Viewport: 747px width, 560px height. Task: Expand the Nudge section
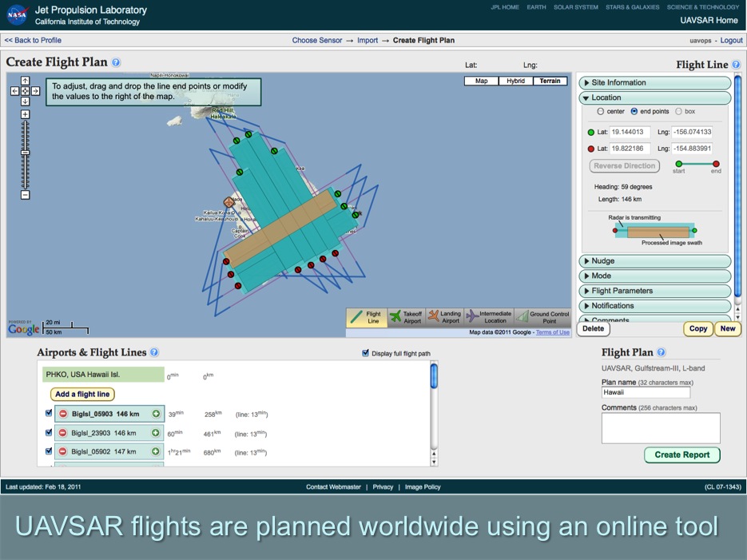pos(654,261)
